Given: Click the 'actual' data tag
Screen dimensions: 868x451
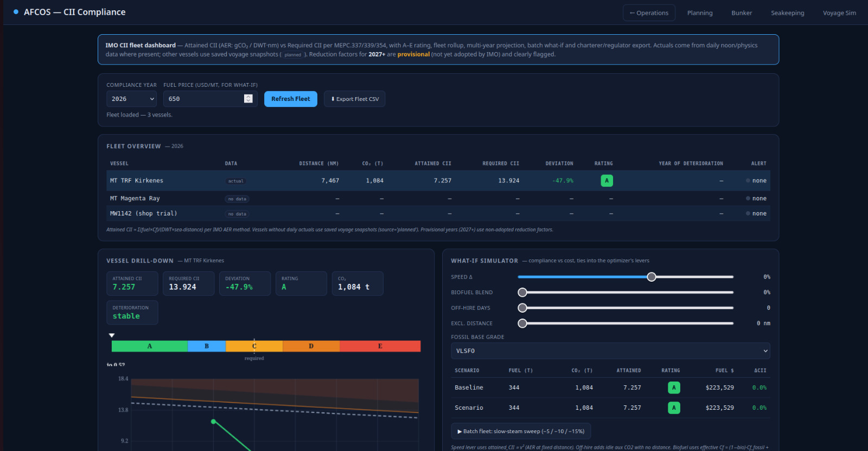Looking at the screenshot, I should click(x=235, y=181).
